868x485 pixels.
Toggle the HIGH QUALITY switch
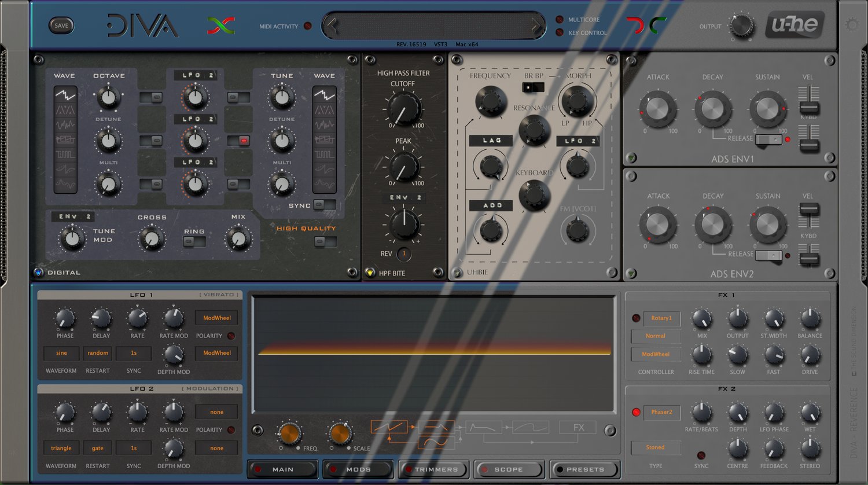[325, 242]
